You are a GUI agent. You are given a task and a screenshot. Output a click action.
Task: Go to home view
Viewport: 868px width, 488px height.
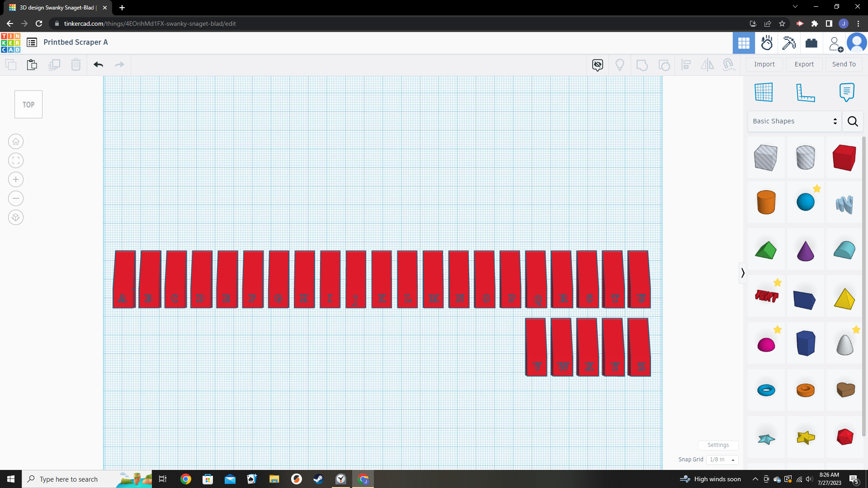(x=16, y=141)
